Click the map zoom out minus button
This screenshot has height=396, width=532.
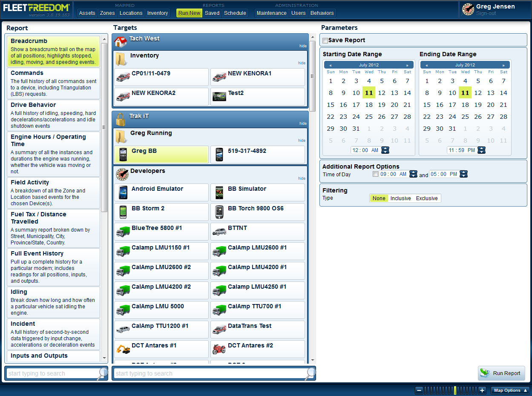419,390
